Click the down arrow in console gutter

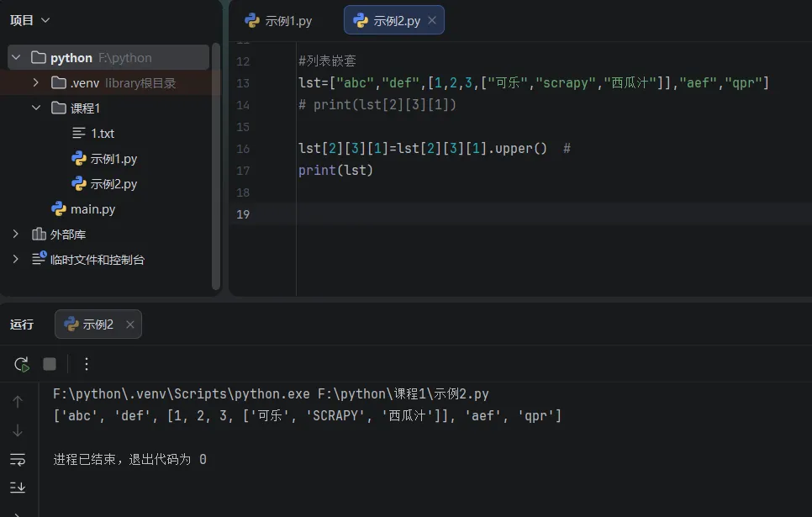(18, 430)
